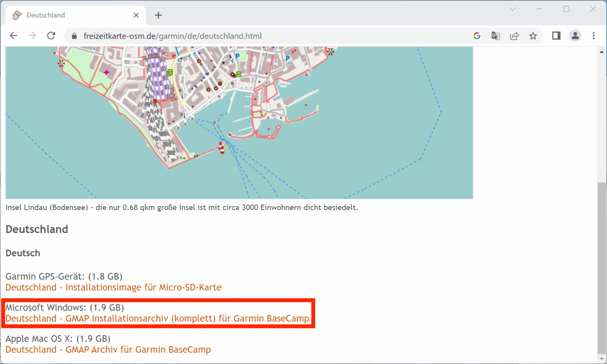This screenshot has height=364, width=607.
Task: Click the browser profile avatar icon
Action: pyautogui.click(x=575, y=36)
